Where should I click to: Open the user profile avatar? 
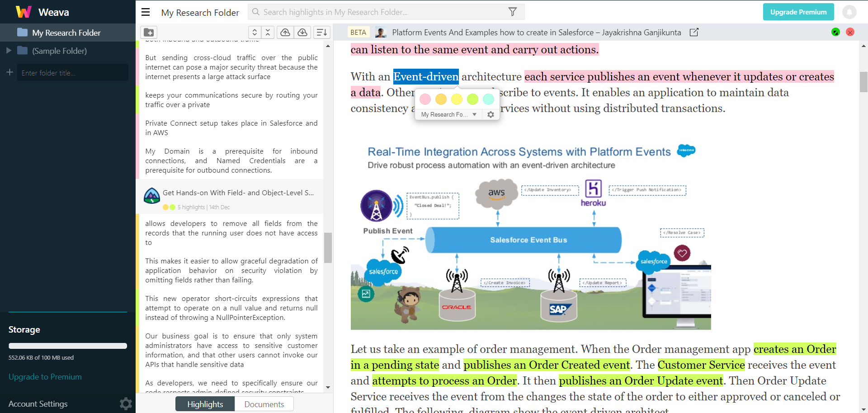click(x=849, y=12)
